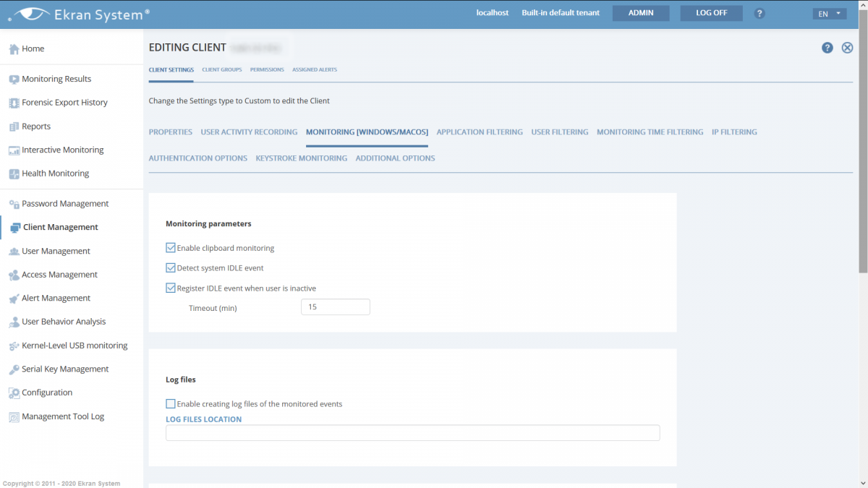Click the Alert Management icon
868x488 pixels.
click(x=14, y=299)
